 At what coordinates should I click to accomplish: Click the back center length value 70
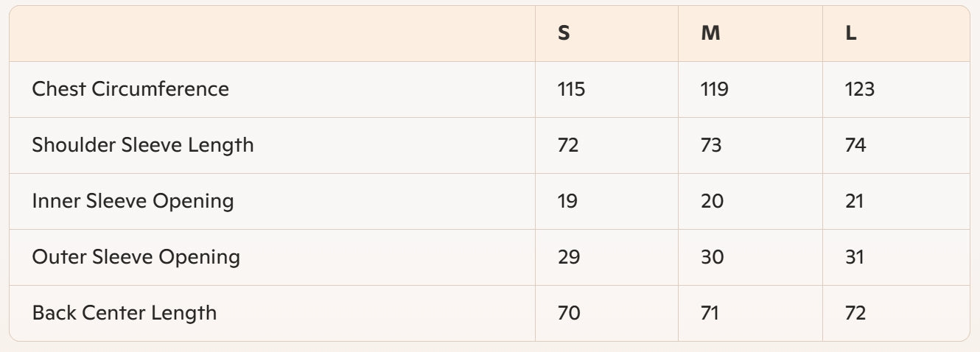(569, 314)
